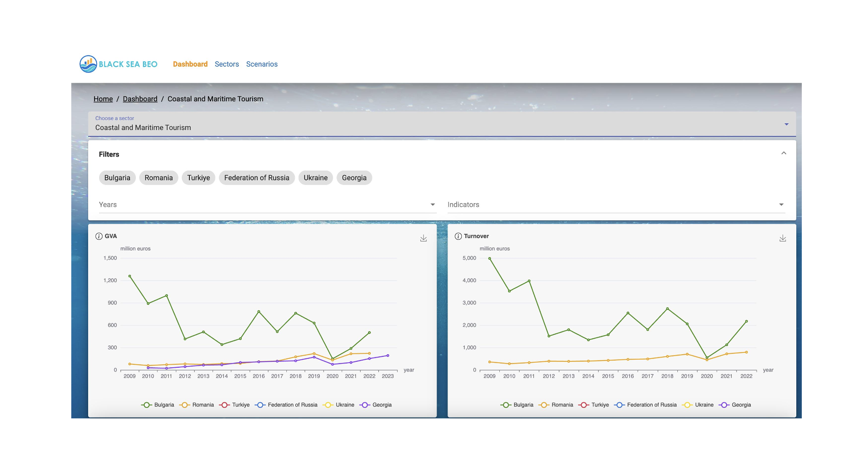
Task: Select the Bulgaria country filter chip
Action: (x=117, y=178)
